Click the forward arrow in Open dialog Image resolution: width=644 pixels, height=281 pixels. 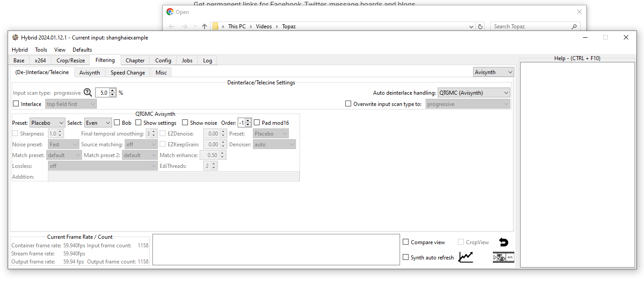[184, 26]
